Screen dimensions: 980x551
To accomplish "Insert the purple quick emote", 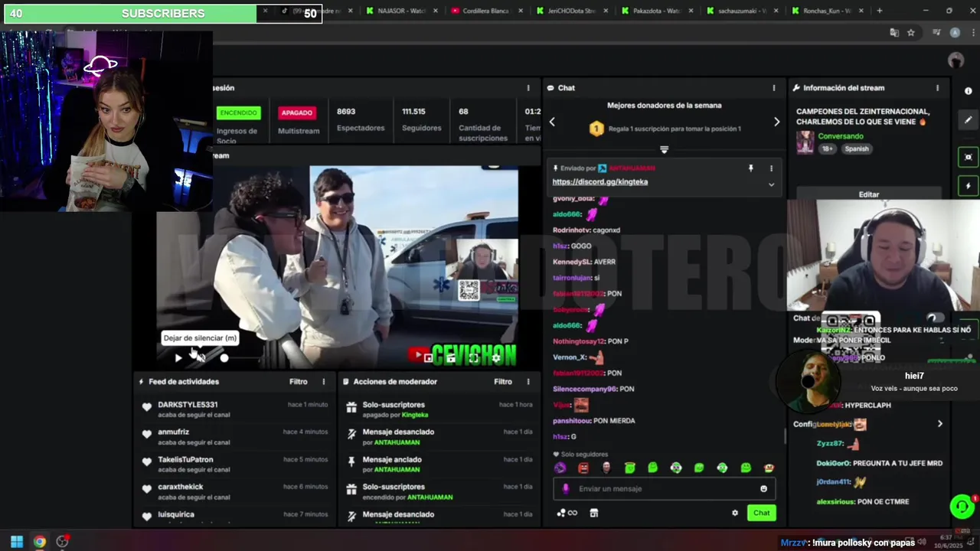I will pyautogui.click(x=560, y=468).
